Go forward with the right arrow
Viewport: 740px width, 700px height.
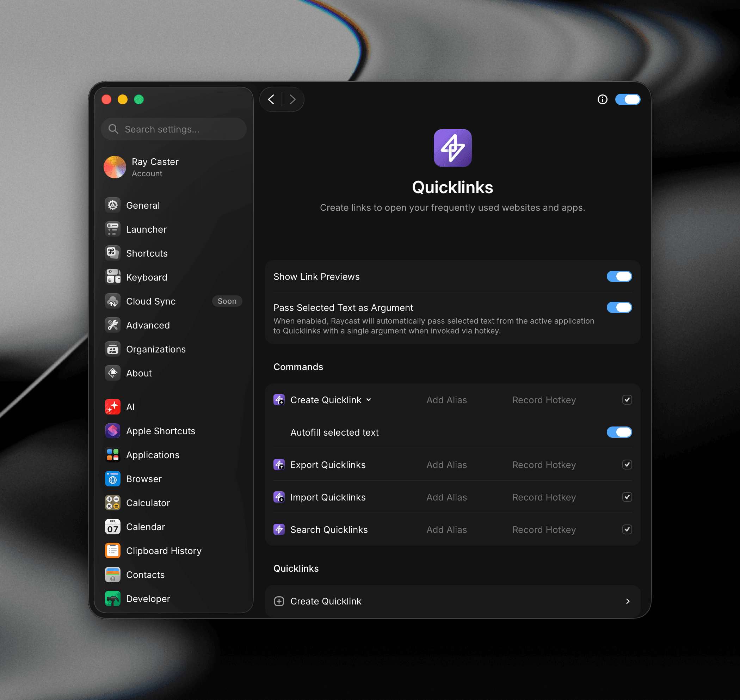pos(292,99)
